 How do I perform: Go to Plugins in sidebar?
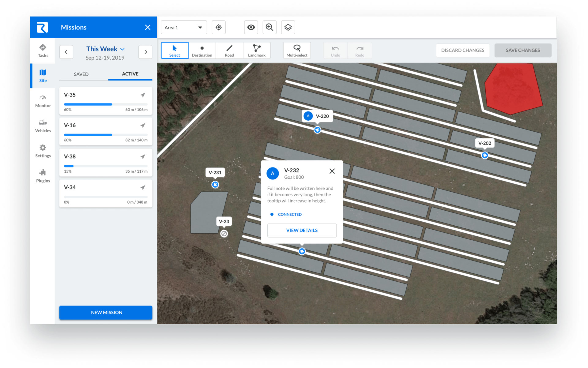pyautogui.click(x=43, y=176)
